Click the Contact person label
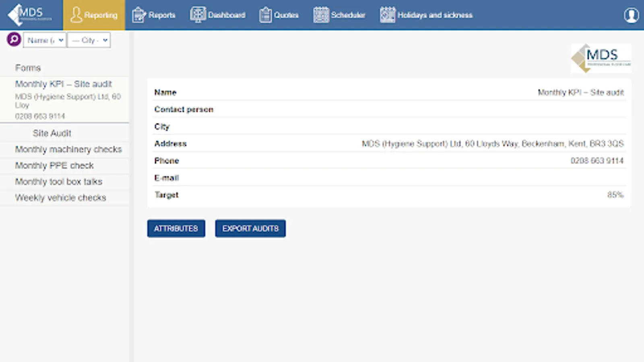 pos(184,109)
